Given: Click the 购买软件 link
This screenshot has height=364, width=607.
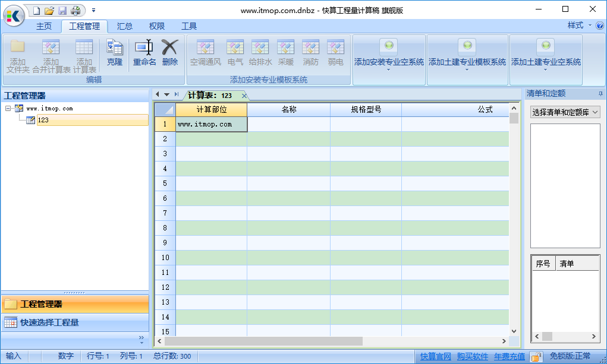Looking at the screenshot, I should click(x=473, y=356).
